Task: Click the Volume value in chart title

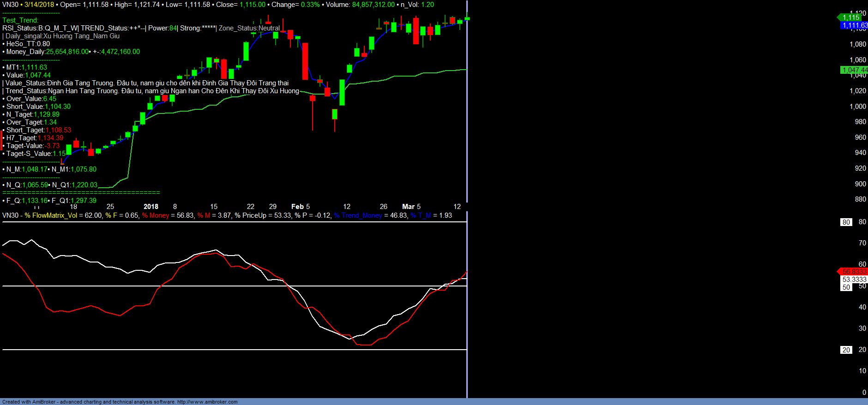Action: pos(373,5)
